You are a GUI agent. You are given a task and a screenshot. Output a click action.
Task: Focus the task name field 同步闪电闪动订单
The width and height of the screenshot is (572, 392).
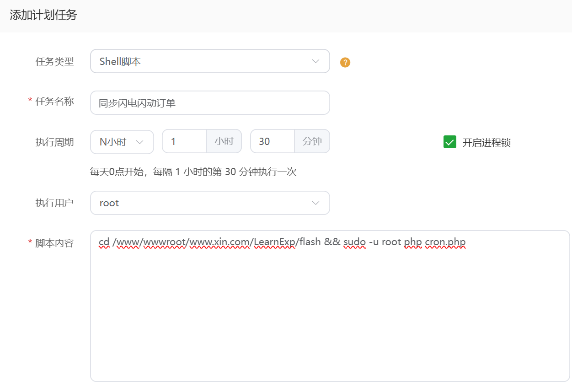tap(209, 103)
